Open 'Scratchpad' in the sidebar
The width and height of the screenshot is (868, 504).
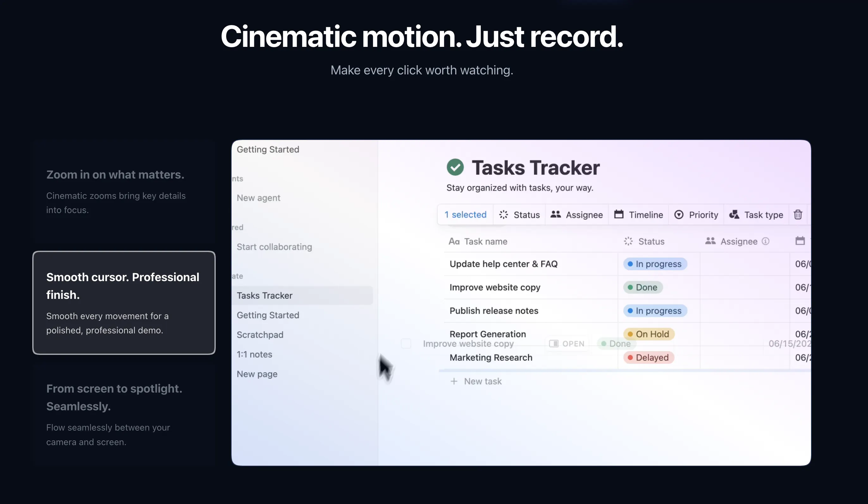click(x=260, y=335)
